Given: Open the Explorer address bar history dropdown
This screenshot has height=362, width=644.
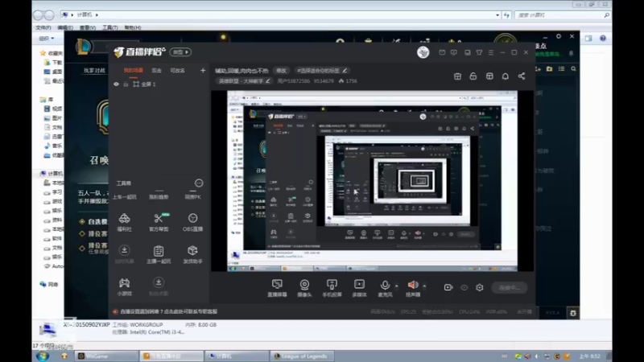Looking at the screenshot, I should [x=497, y=14].
